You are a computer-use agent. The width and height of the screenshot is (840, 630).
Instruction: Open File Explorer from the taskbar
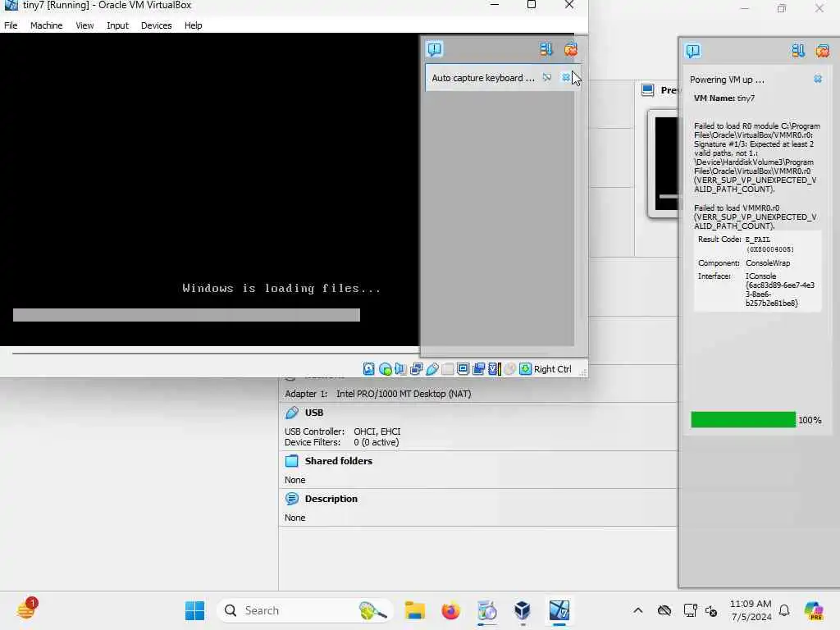414,610
